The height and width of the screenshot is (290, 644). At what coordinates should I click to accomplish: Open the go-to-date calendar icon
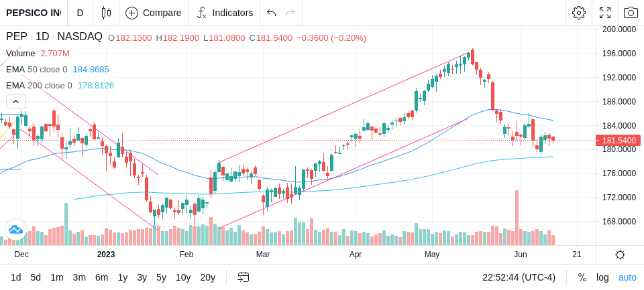243,277
